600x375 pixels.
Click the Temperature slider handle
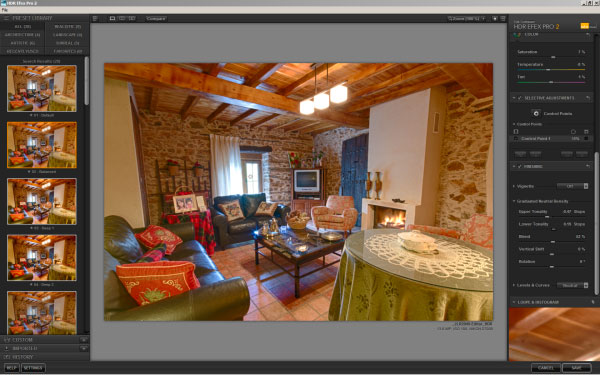548,70
